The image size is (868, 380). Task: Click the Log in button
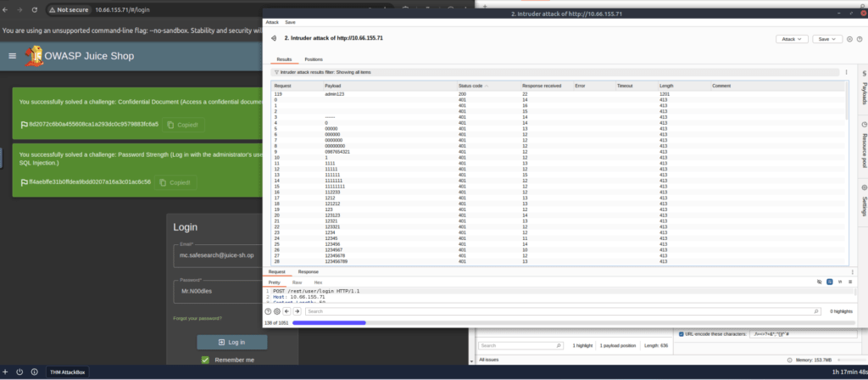(232, 343)
